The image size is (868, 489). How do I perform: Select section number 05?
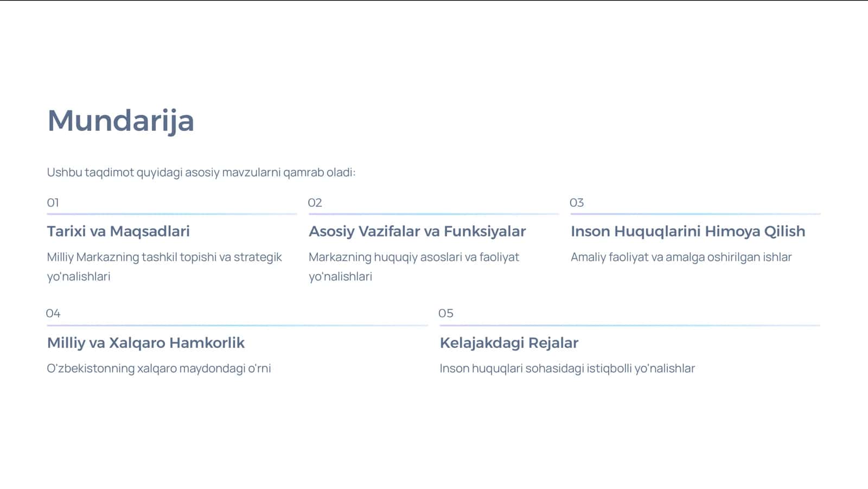click(x=446, y=313)
